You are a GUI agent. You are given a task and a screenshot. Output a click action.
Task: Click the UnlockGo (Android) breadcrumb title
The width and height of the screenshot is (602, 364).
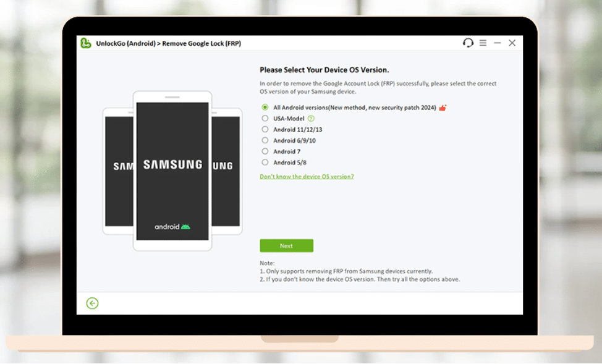[126, 43]
